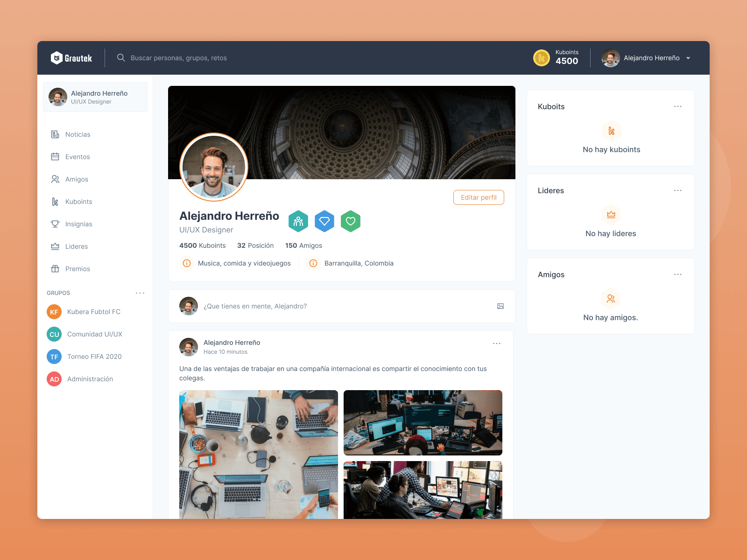Open the Amigos card options menu
This screenshot has height=560, width=747.
[678, 274]
